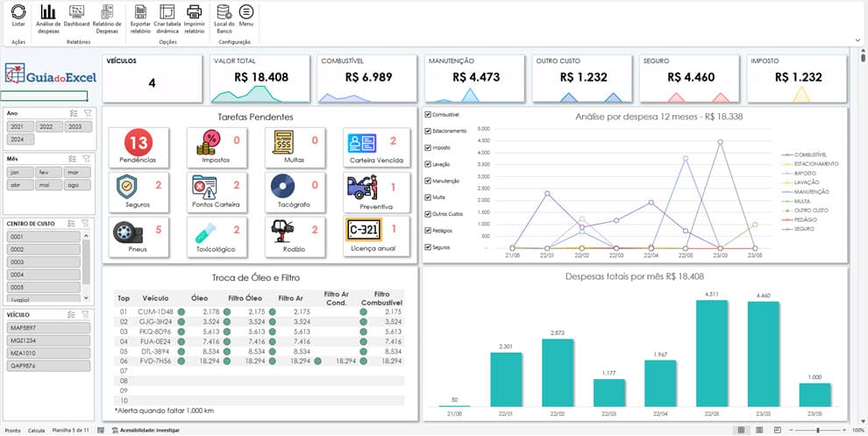
Task: Toggle multi-select on Centro de Custo slicer
Action: pyautogui.click(x=74, y=224)
